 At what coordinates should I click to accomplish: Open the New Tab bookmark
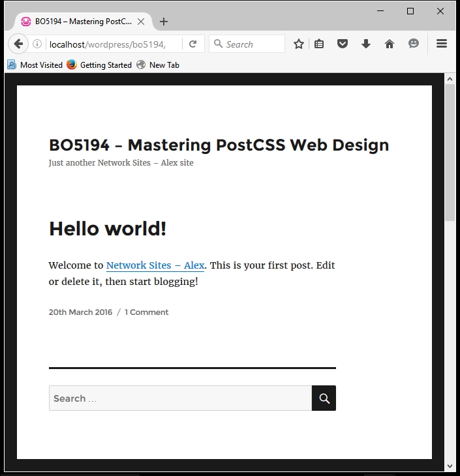click(158, 65)
